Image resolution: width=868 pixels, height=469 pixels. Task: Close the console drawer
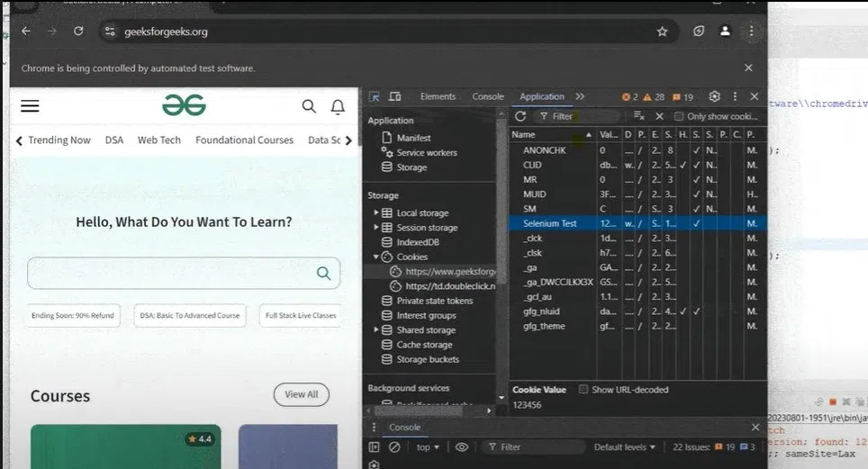pyautogui.click(x=755, y=427)
